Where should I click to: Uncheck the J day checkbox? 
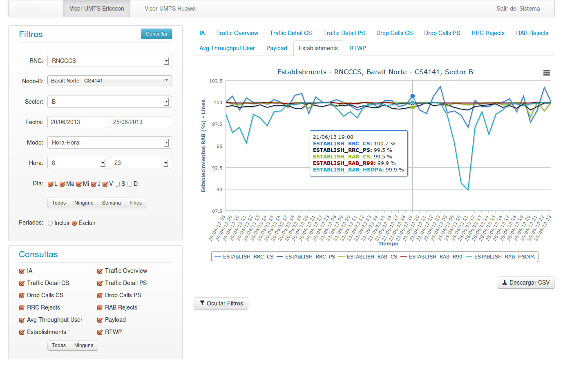(94, 184)
